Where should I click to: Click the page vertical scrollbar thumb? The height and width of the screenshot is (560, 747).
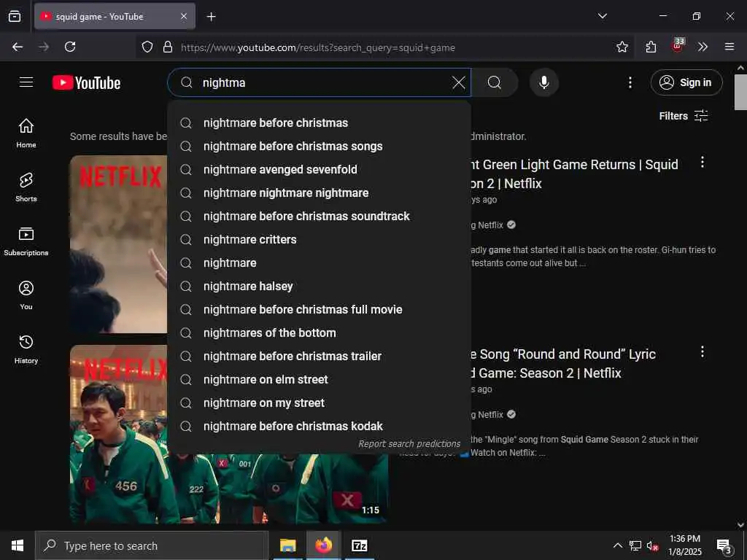click(740, 93)
